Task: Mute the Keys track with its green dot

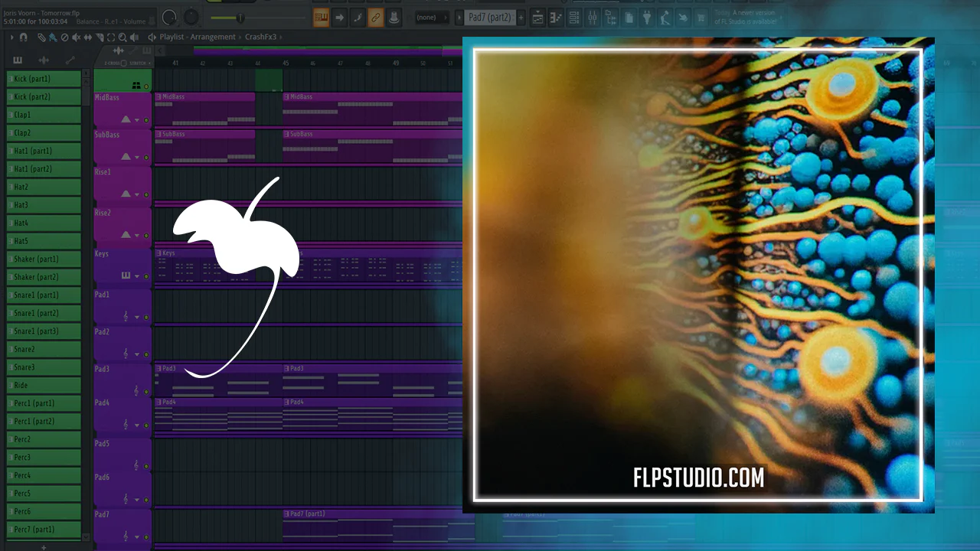Action: tap(146, 276)
